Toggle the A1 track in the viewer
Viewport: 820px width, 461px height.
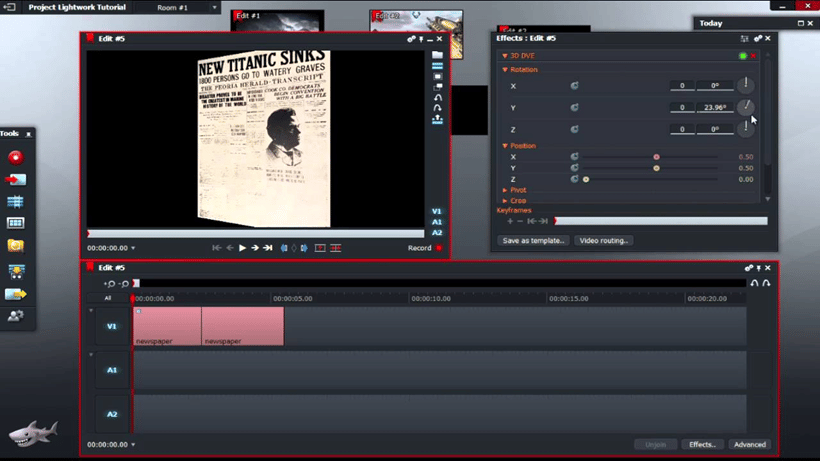tap(437, 222)
